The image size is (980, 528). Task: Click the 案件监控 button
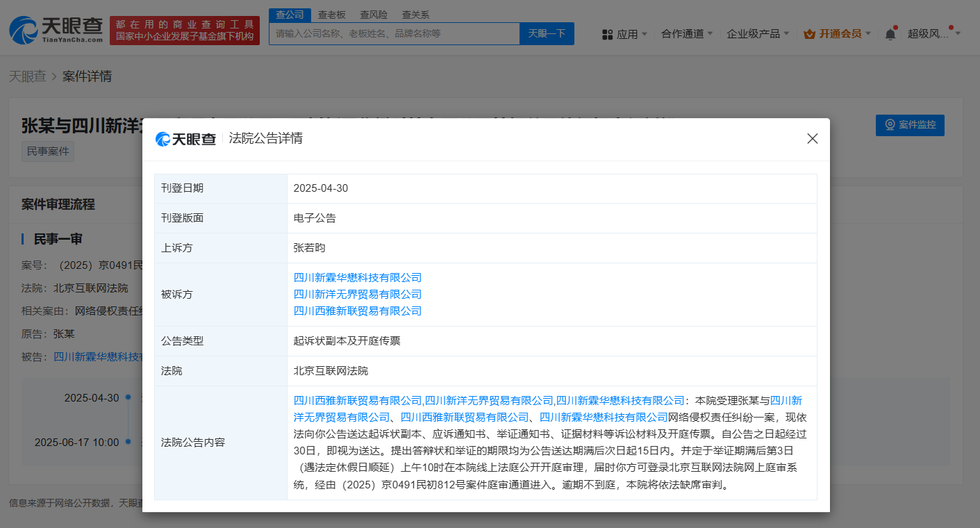coord(910,125)
